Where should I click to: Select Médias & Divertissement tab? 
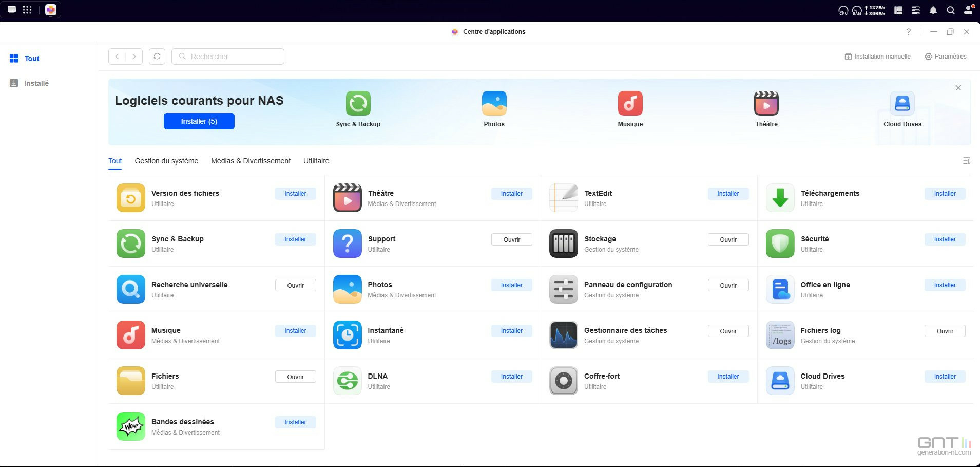pyautogui.click(x=251, y=161)
